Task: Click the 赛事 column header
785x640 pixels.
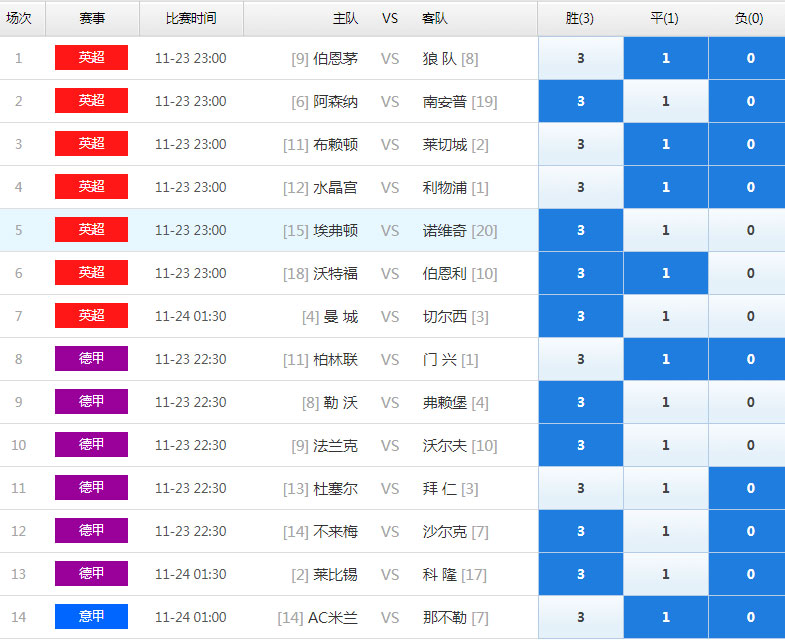Action: point(92,19)
